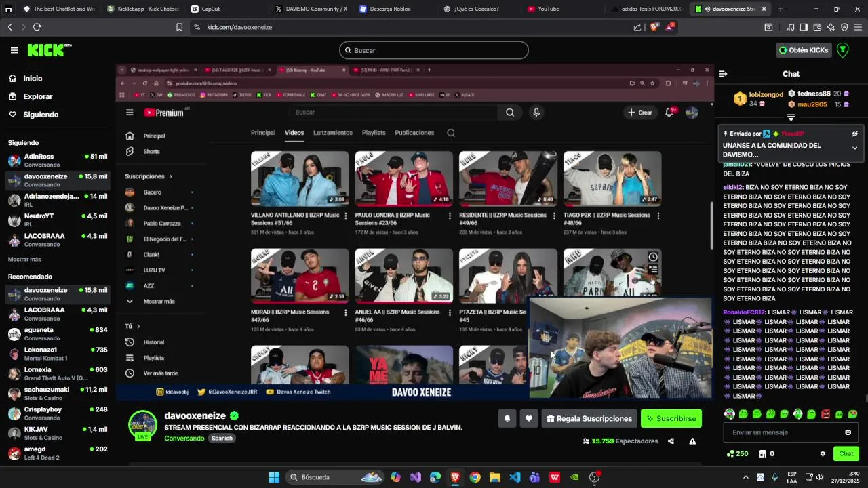Open the browser main menu
This screenshot has width=868, height=488.
859,27
